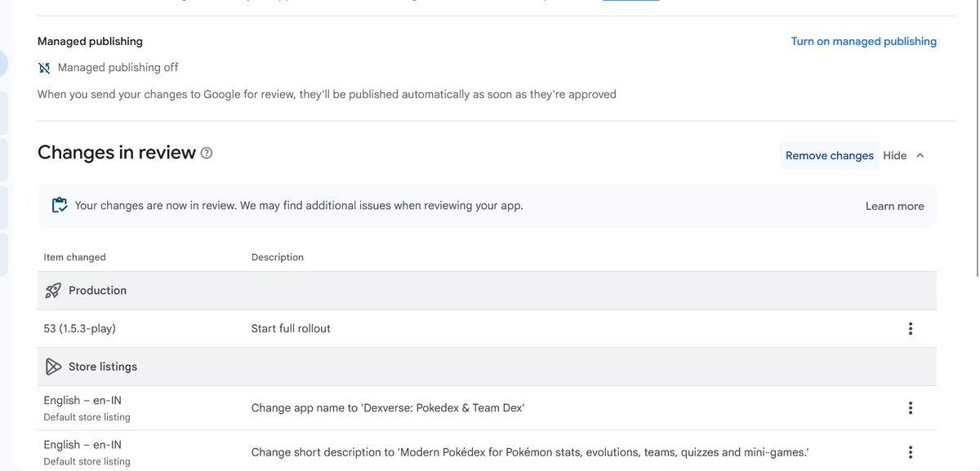Click the Managed publishing off status text
The width and height of the screenshot is (980, 471).
(x=118, y=68)
